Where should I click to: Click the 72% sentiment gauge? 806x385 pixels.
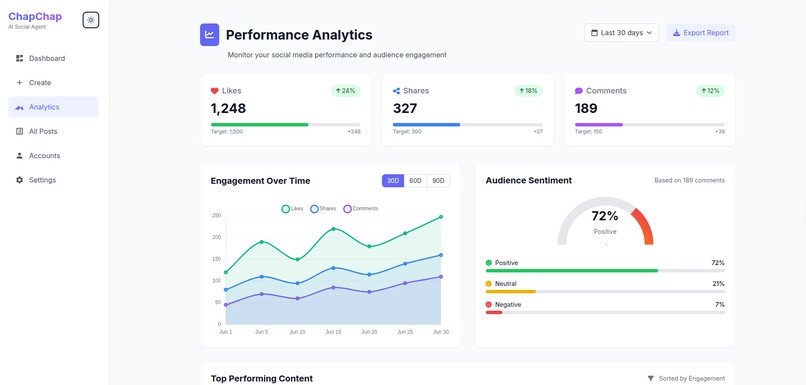point(605,221)
